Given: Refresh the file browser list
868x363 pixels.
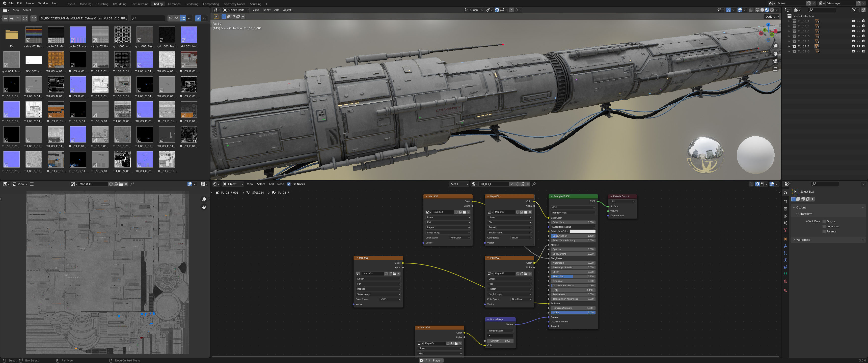Looking at the screenshot, I should click(x=25, y=18).
